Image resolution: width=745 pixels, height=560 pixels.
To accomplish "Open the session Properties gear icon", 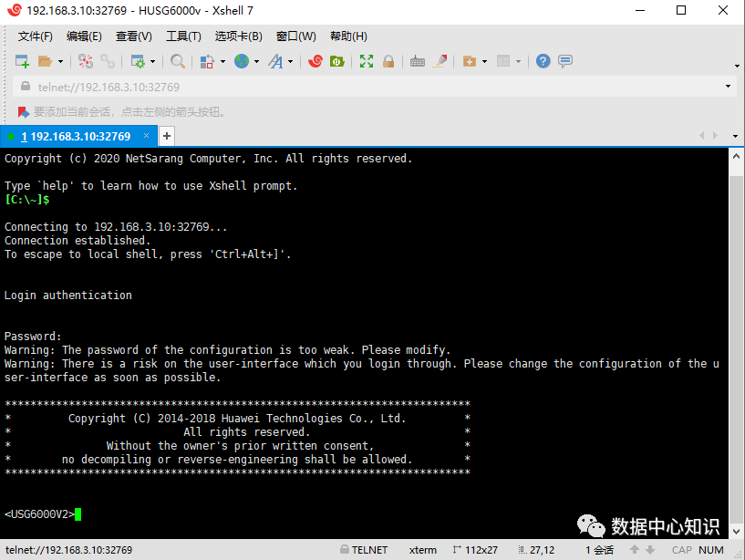I will [138, 61].
